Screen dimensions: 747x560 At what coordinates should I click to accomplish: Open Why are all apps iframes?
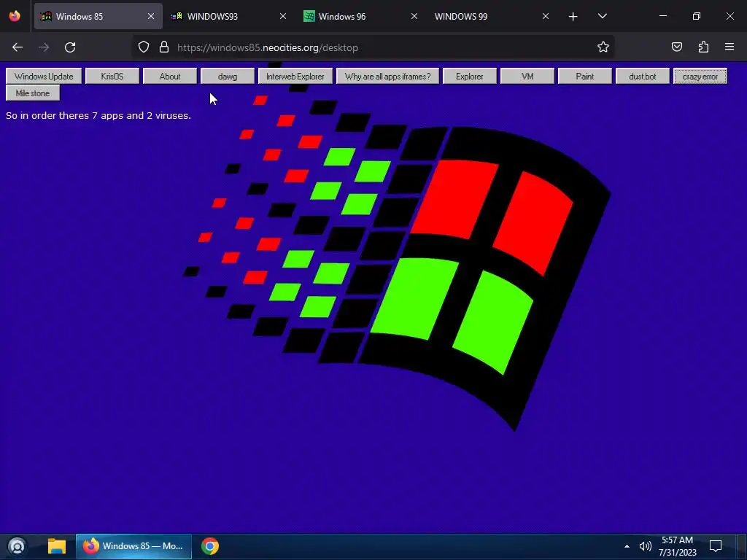[x=388, y=76]
